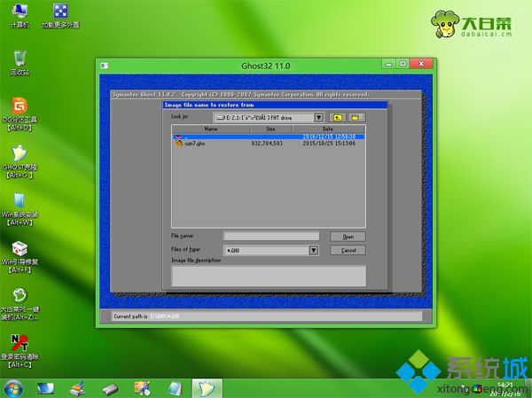Open the load more peripherals desktop icon

point(60,15)
